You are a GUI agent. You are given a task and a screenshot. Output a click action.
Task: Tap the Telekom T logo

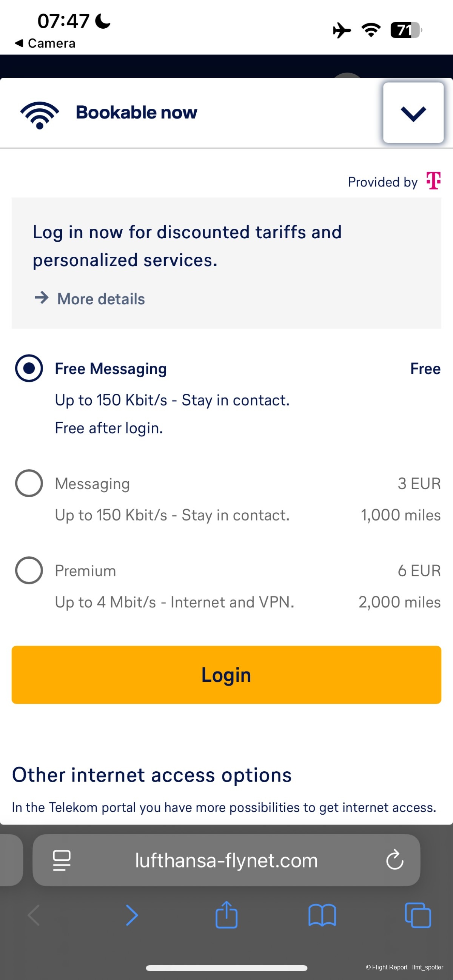(x=434, y=181)
